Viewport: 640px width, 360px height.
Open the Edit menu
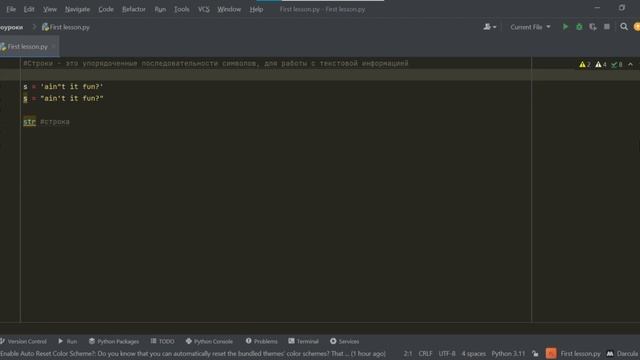(29, 9)
